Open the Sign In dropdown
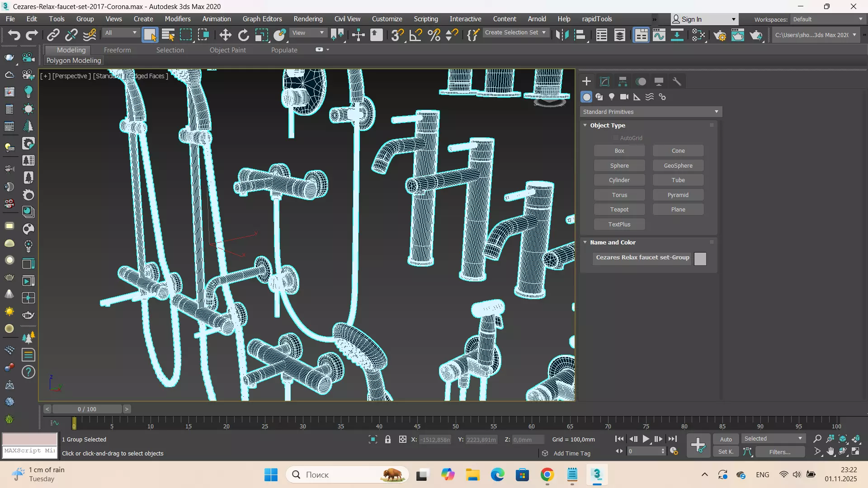 (x=705, y=19)
